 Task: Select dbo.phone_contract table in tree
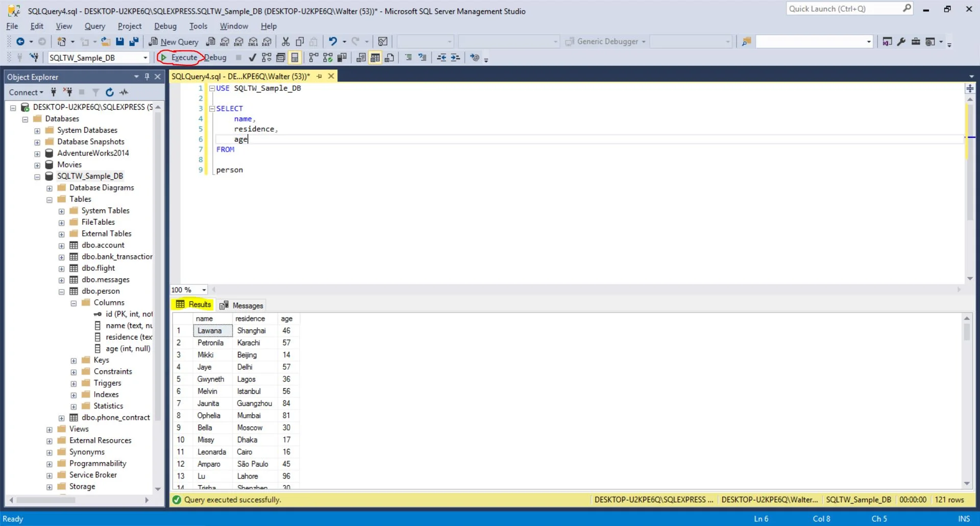click(x=115, y=418)
